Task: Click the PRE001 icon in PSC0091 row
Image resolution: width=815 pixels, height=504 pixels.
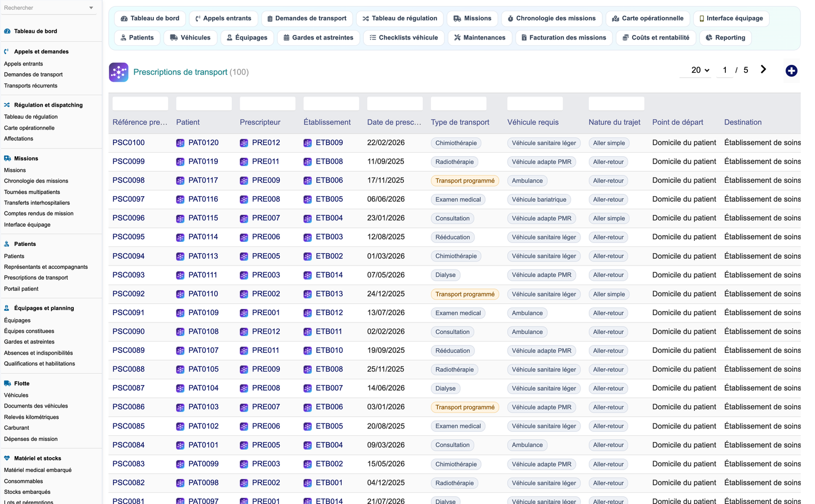Action: click(x=244, y=313)
